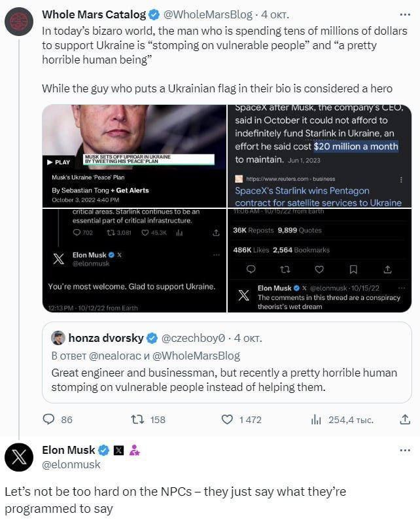This screenshot has width=420, height=520.
Task: Open the conspiracy theorist tweet screenshot image
Action: (319, 261)
